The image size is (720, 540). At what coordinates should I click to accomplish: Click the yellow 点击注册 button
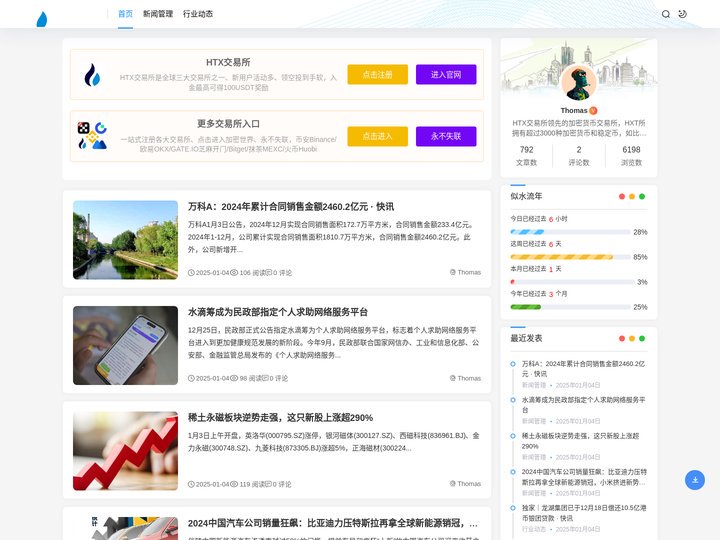click(377, 74)
